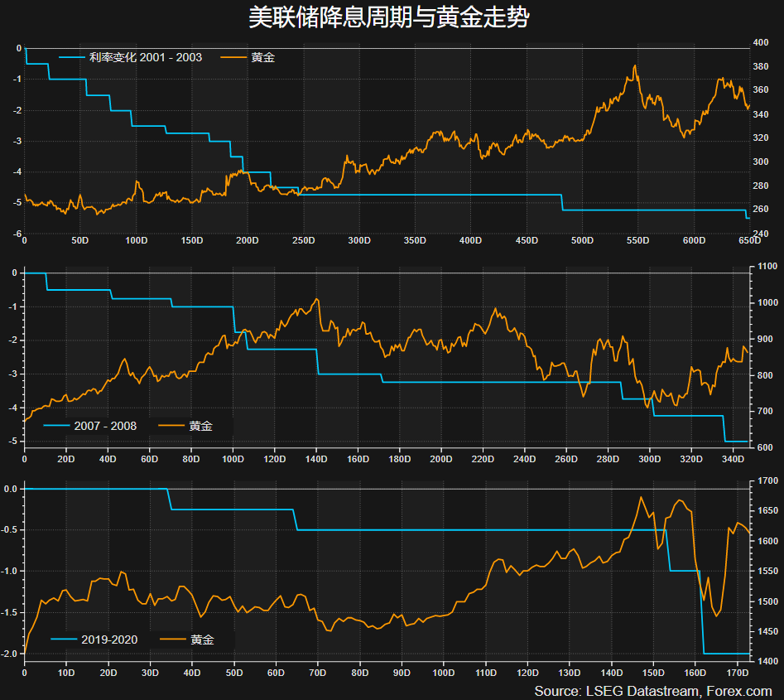784x700 pixels.
Task: Toggle the 2007 - 2008 legend label
Action: [105, 426]
